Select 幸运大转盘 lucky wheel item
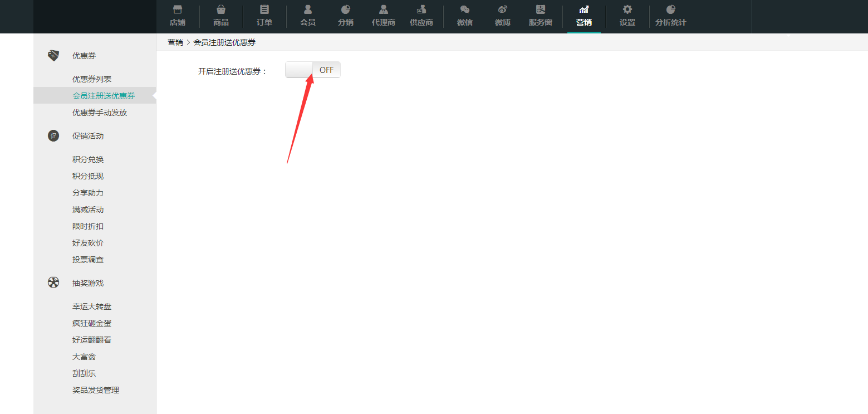This screenshot has height=414, width=868. click(x=92, y=306)
